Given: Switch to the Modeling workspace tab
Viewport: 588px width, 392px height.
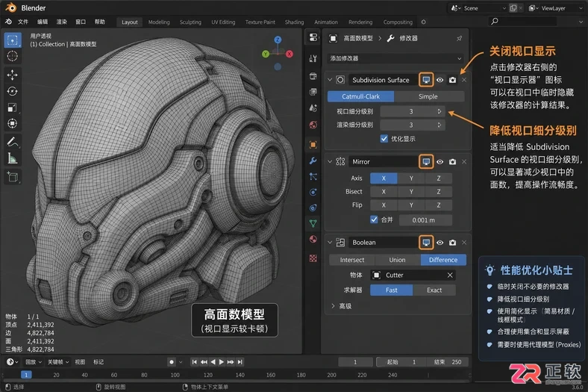Looking at the screenshot, I should (159, 22).
